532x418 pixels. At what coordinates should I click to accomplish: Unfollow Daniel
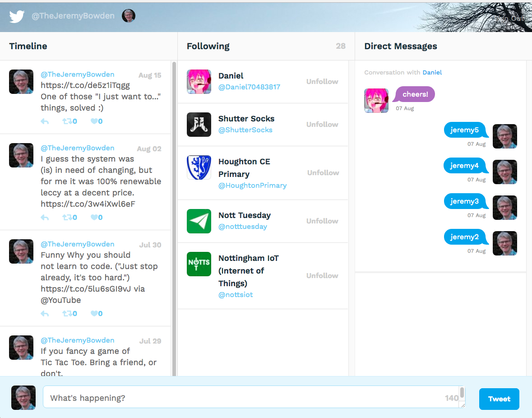click(x=322, y=82)
